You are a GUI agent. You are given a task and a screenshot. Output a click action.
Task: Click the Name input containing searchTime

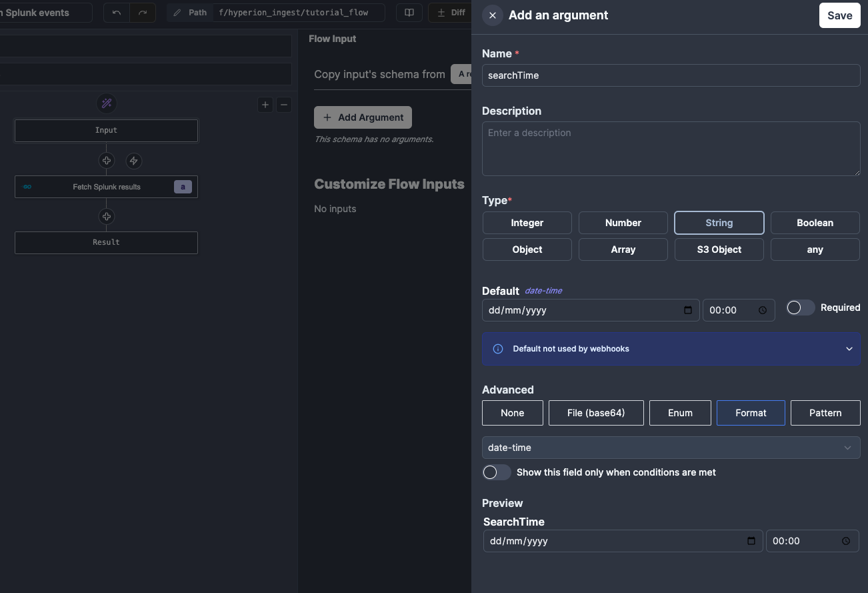coord(671,75)
